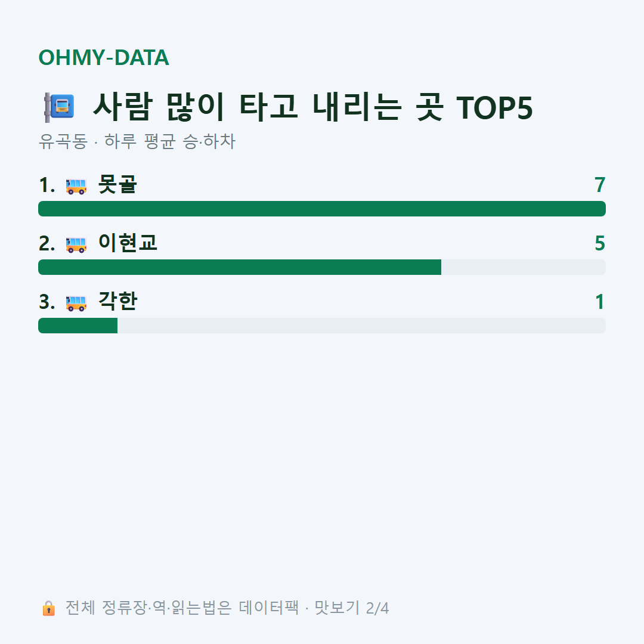Screen dimensions: 644x644
Task: Select the 못골 stop name
Action: point(117,184)
